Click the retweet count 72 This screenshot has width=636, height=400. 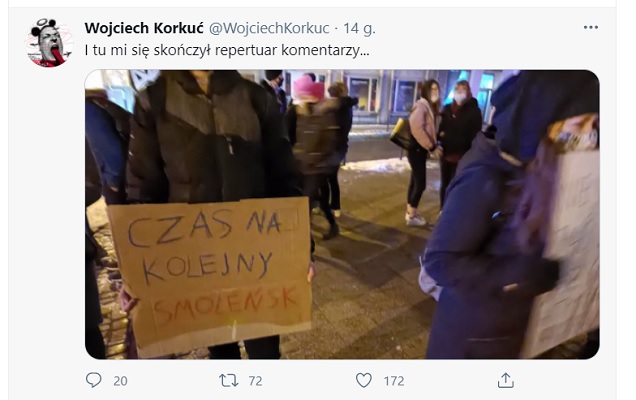click(x=255, y=381)
